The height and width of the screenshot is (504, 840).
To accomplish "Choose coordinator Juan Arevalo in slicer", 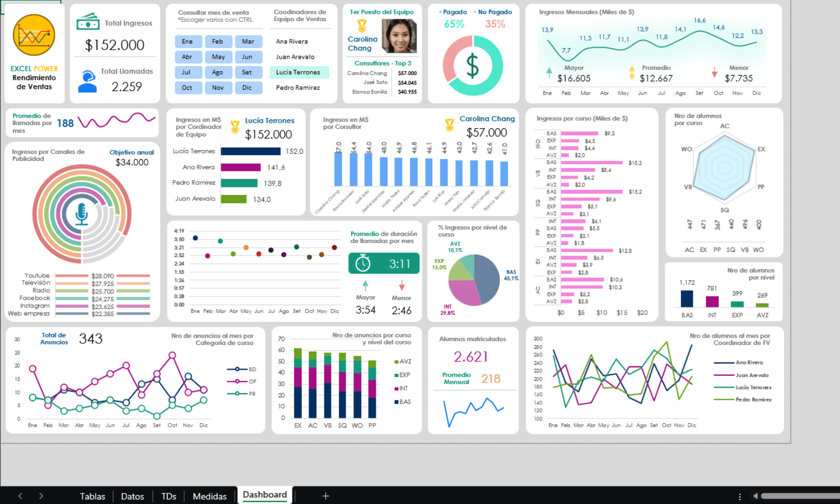I will click(299, 57).
